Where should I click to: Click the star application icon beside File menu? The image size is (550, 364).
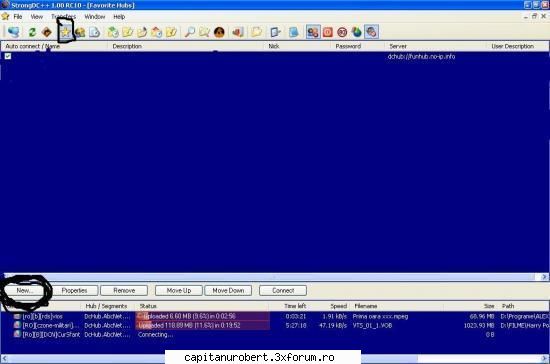5,16
